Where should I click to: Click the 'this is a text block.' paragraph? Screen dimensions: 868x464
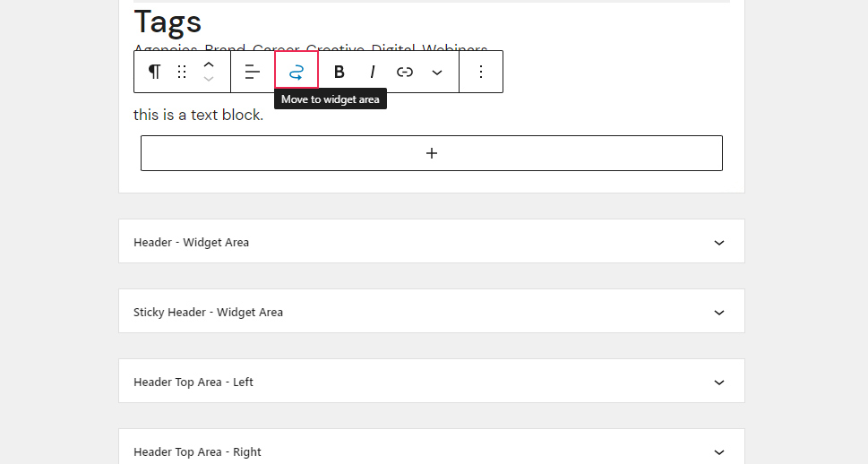point(198,115)
